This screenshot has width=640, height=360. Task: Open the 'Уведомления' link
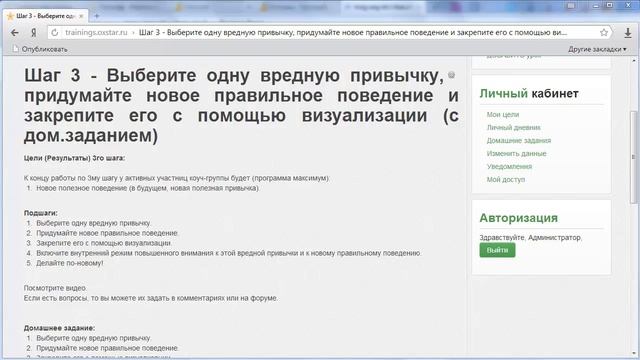[509, 167]
